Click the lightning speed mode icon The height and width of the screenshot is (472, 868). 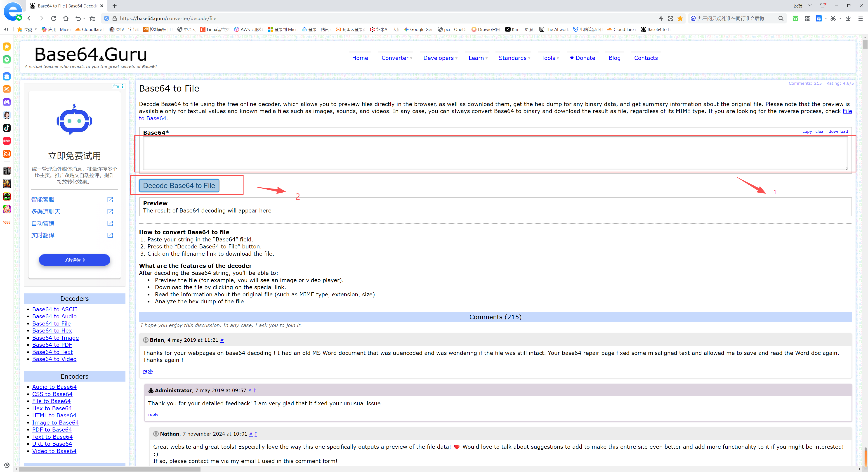pos(661,19)
